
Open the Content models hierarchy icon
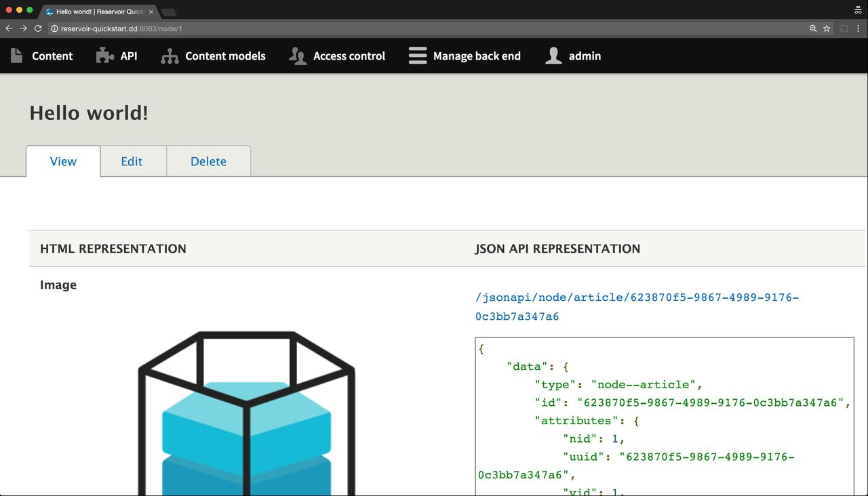pyautogui.click(x=169, y=56)
